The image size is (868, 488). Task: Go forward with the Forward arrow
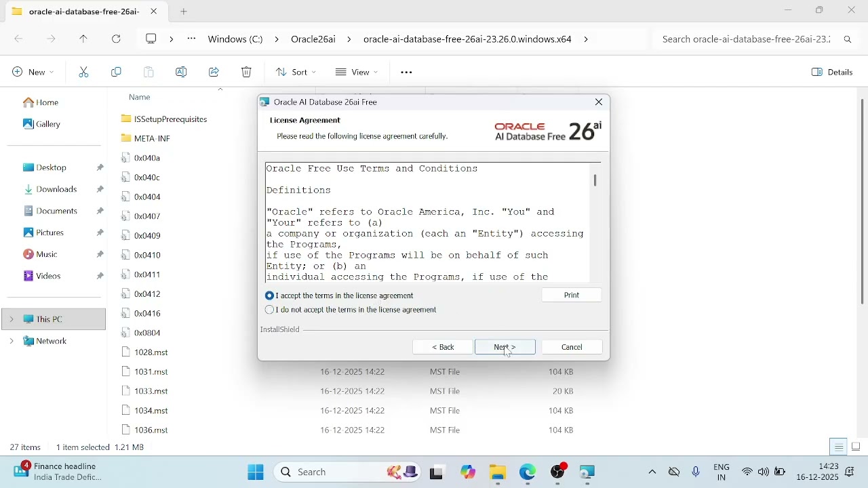(x=52, y=40)
